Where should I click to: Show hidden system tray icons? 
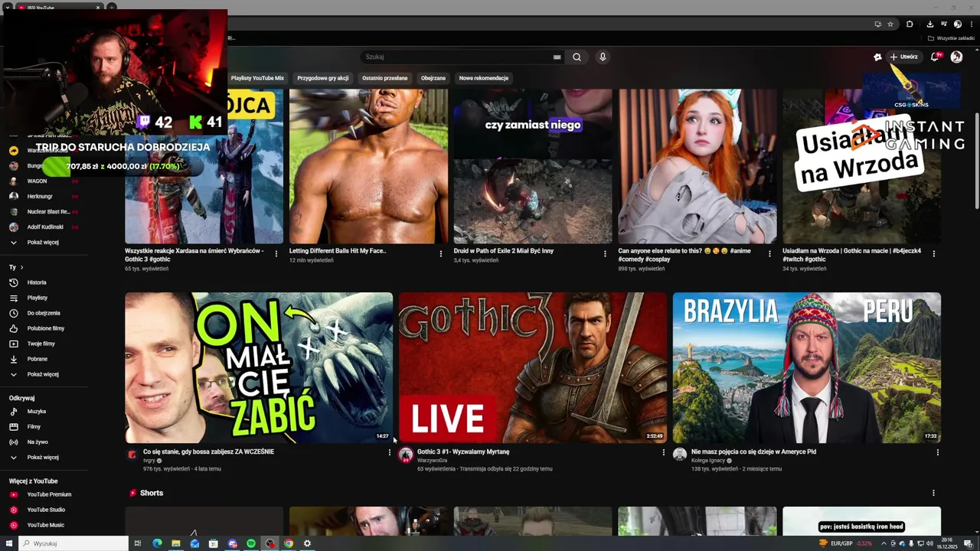click(x=884, y=543)
